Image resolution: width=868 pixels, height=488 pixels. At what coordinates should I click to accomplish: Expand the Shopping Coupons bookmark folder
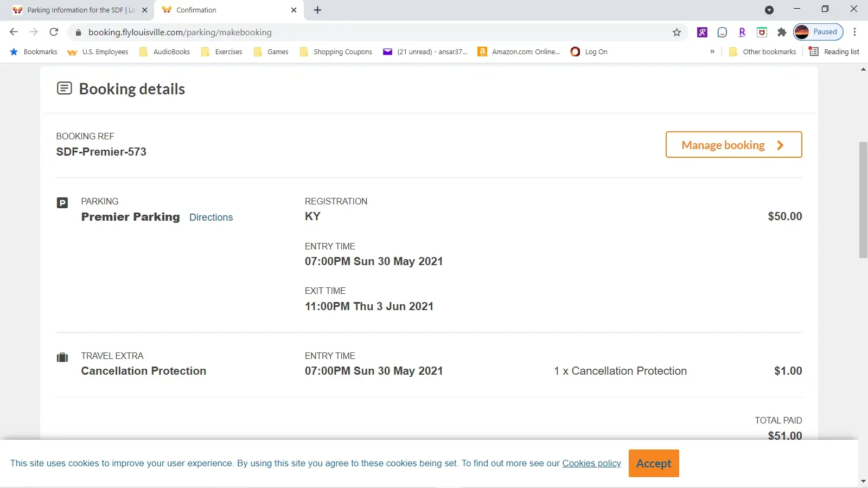(x=336, y=52)
